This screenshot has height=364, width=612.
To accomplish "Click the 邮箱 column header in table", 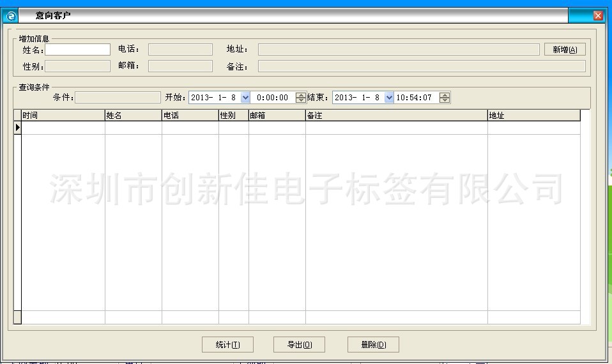I will tap(277, 116).
